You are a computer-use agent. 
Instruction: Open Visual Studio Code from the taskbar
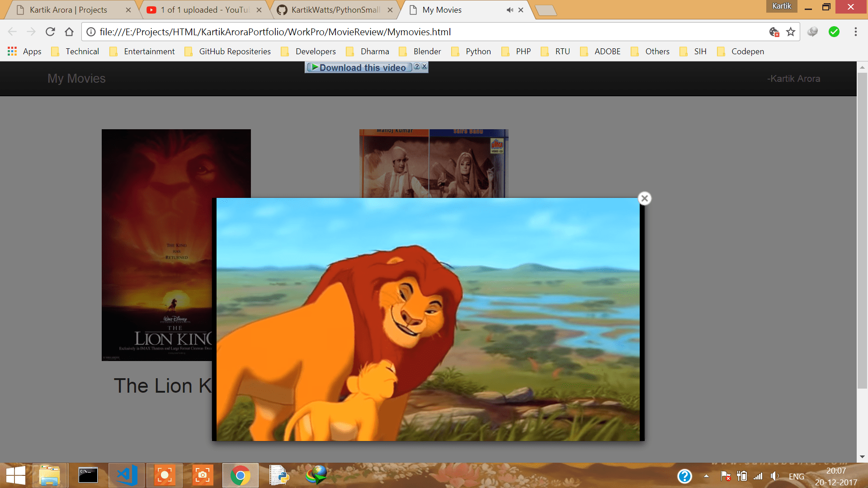pos(126,475)
